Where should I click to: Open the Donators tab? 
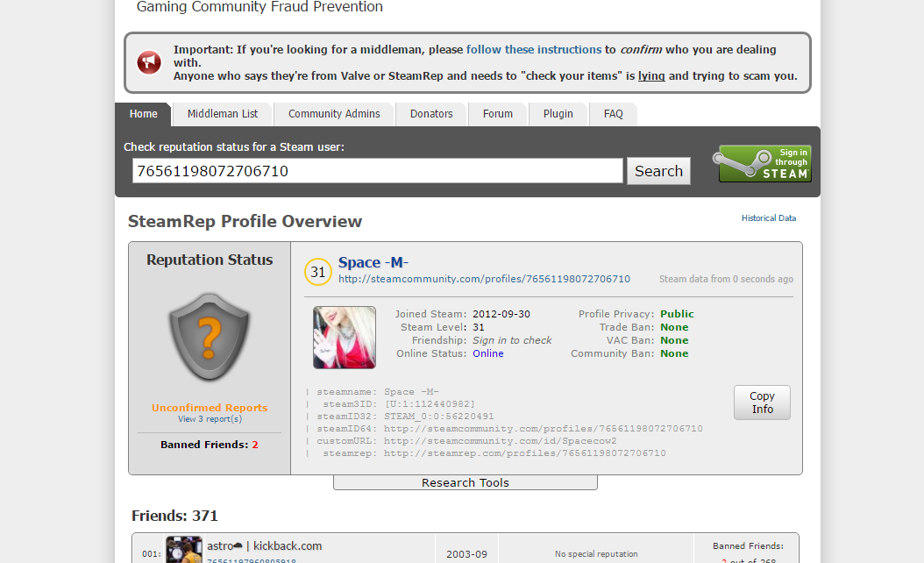[431, 114]
